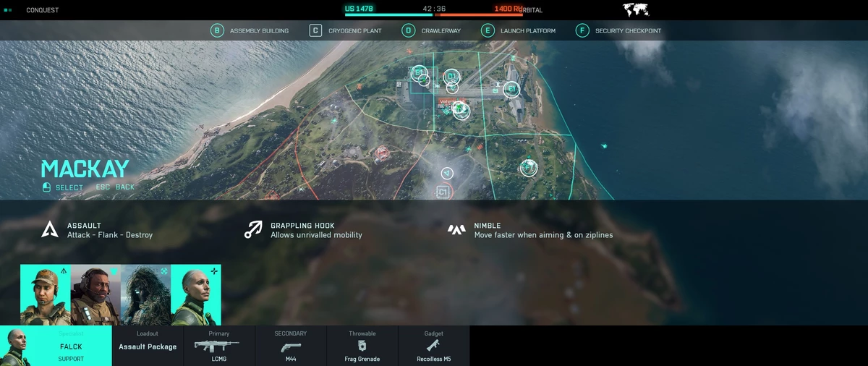Click the SELECT mouse prompt under MACKAY
Viewport: 868px width, 366px height.
pyautogui.click(x=63, y=187)
